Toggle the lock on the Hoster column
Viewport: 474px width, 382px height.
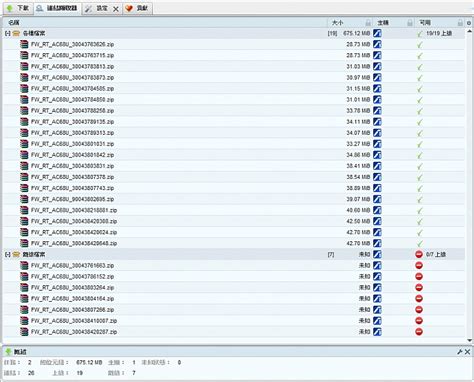(410, 23)
